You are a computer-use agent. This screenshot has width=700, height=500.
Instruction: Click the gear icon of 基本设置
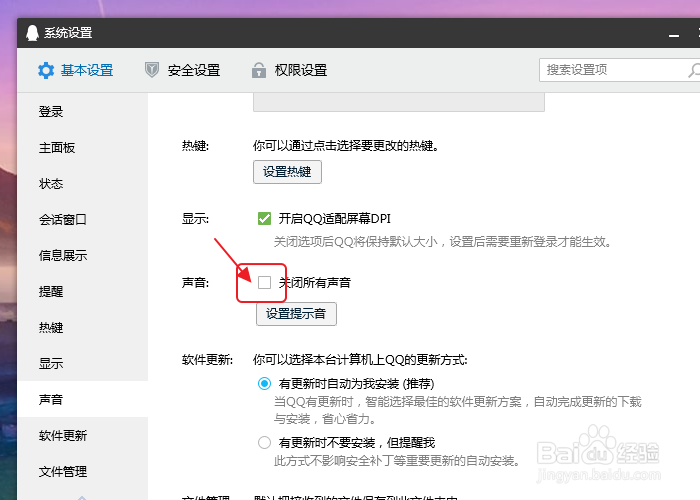[x=46, y=70]
